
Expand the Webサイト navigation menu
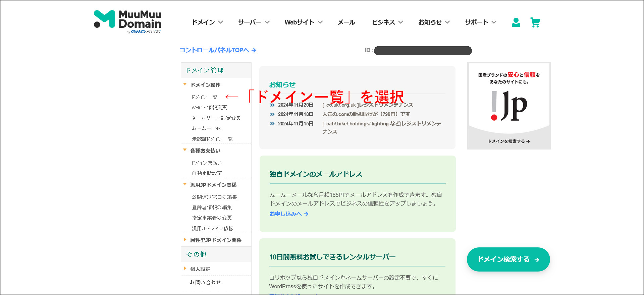click(304, 22)
